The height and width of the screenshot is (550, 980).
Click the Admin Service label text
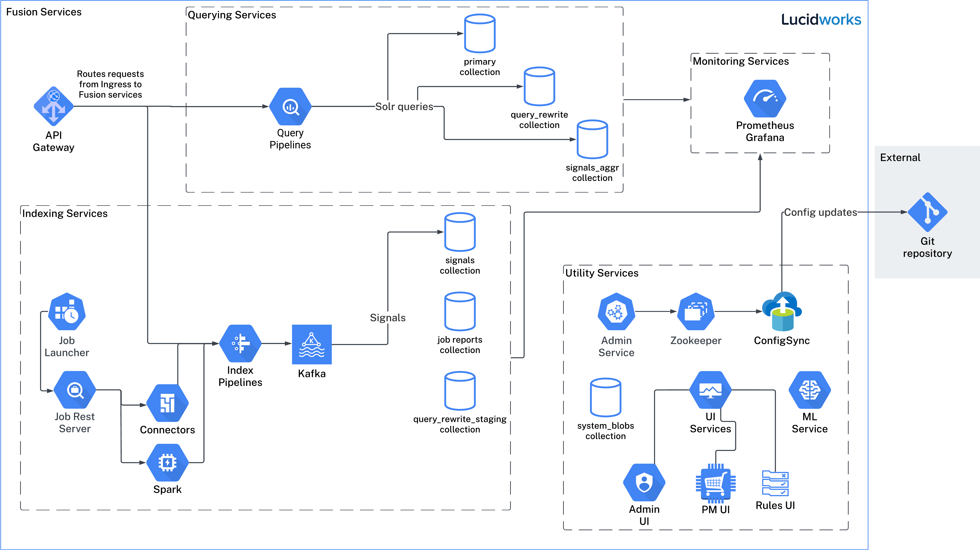616,346
